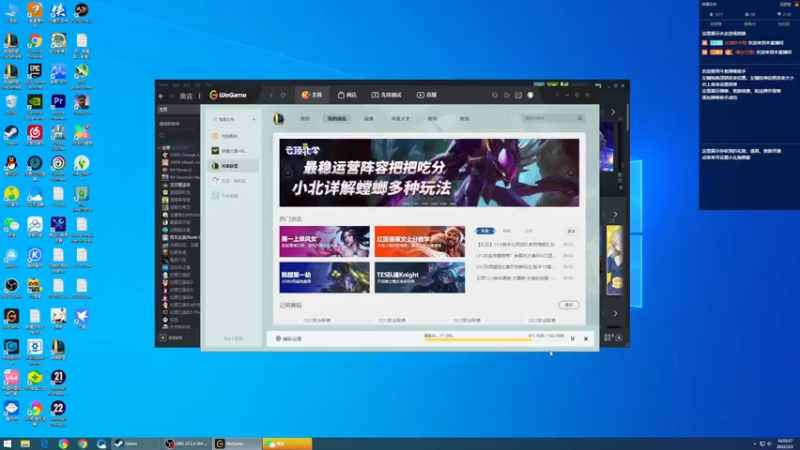Open the highlighted second League sub-tab
This screenshot has height=450, width=800.
337,118
